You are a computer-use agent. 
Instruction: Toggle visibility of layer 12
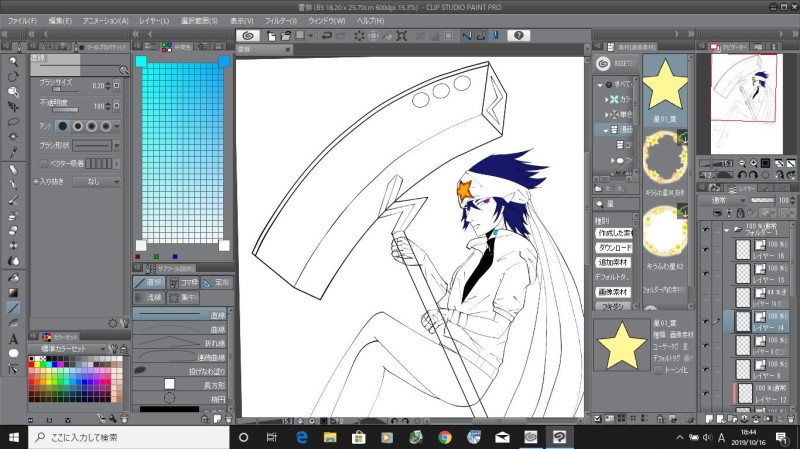[706, 393]
